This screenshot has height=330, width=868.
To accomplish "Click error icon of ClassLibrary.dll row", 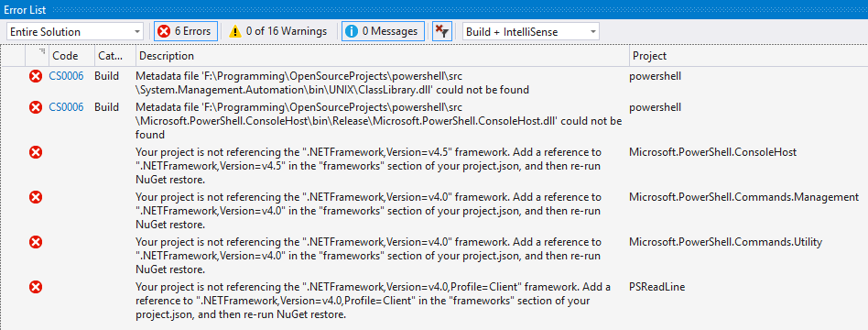I will (x=36, y=76).
